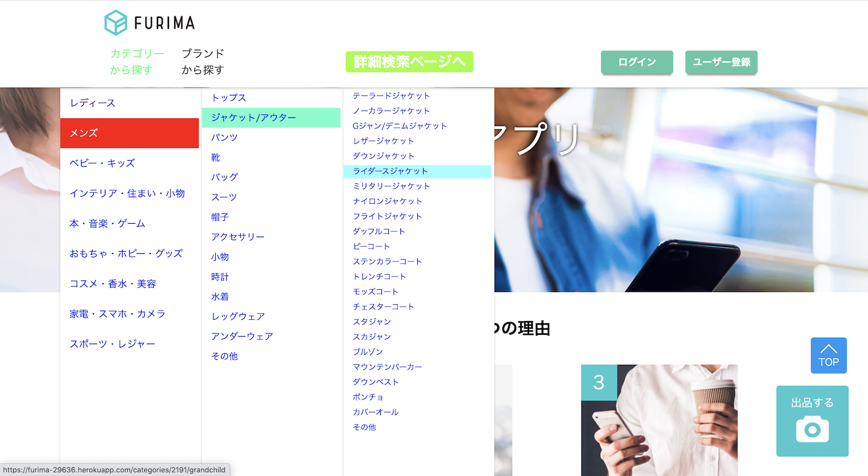This screenshot has height=476, width=868.
Task: Open the ダウンジャケット category
Action: pyautogui.click(x=383, y=156)
